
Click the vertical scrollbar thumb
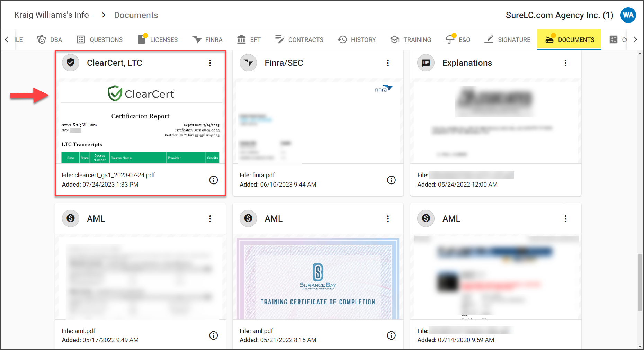640,282
